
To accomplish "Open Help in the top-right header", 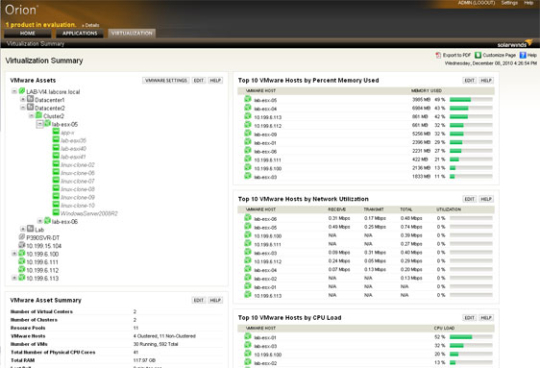I will pos(529,3).
